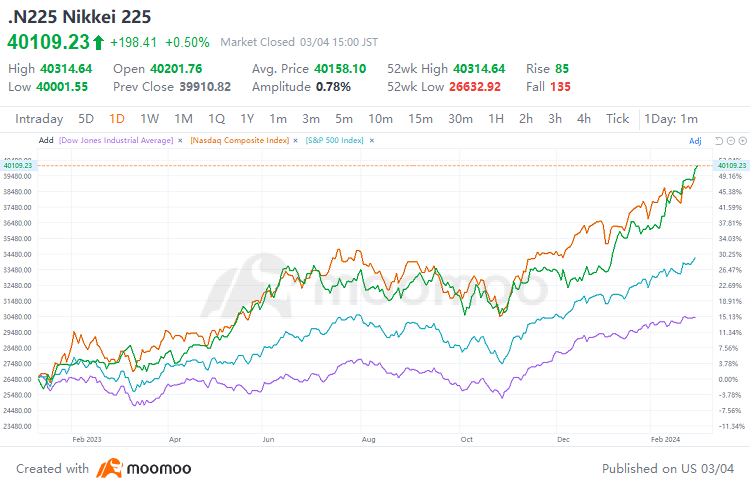Click the S&P 500 Index legend label

(334, 140)
